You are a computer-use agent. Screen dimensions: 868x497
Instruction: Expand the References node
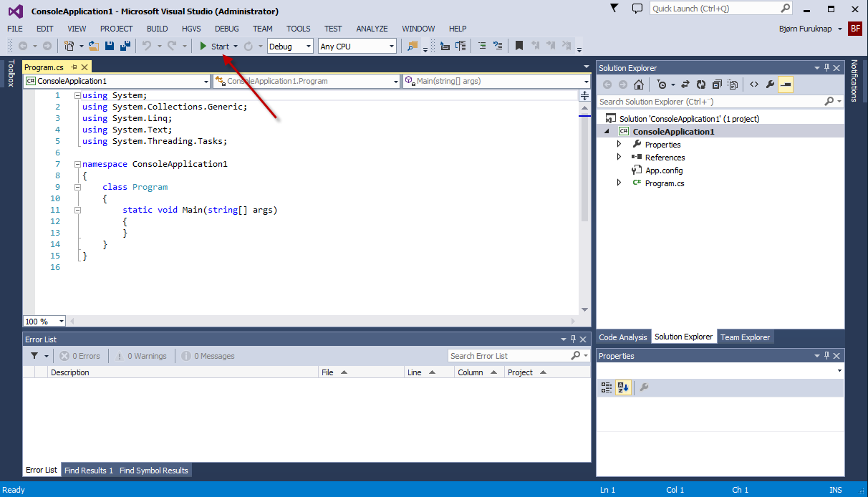coord(619,158)
